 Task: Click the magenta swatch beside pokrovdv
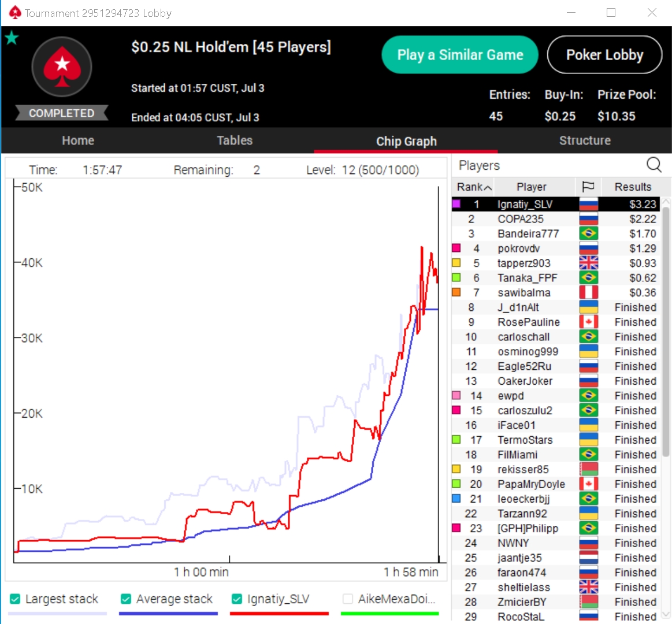point(456,248)
